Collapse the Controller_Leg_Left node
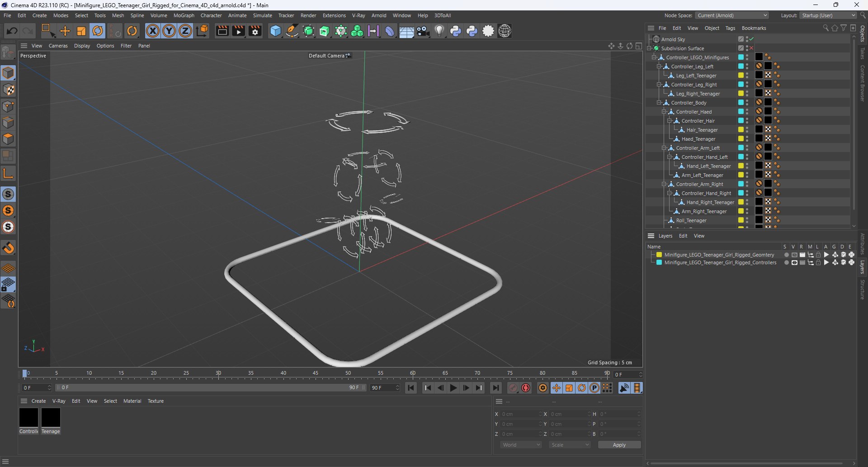Image resolution: width=868 pixels, height=467 pixels. (659, 67)
